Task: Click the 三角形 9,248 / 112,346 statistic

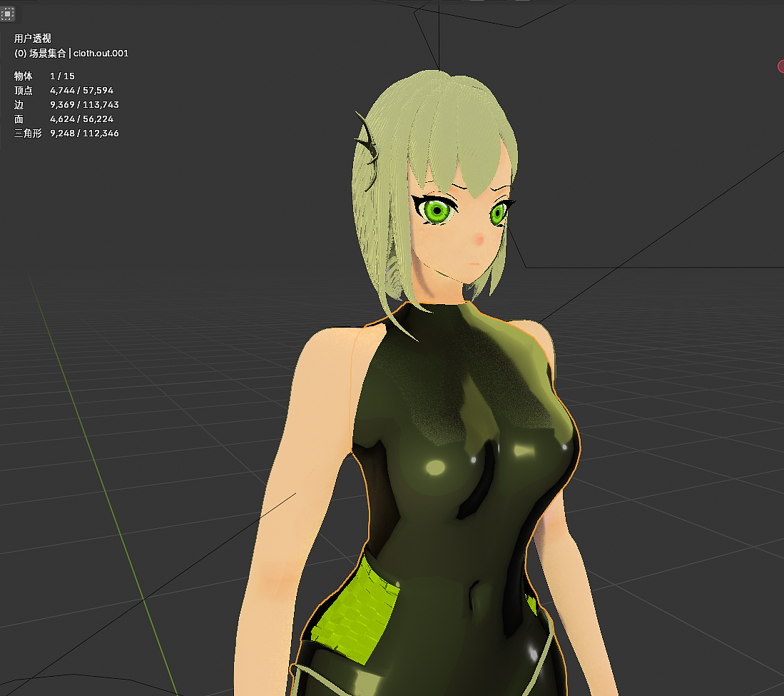Action: [x=66, y=133]
